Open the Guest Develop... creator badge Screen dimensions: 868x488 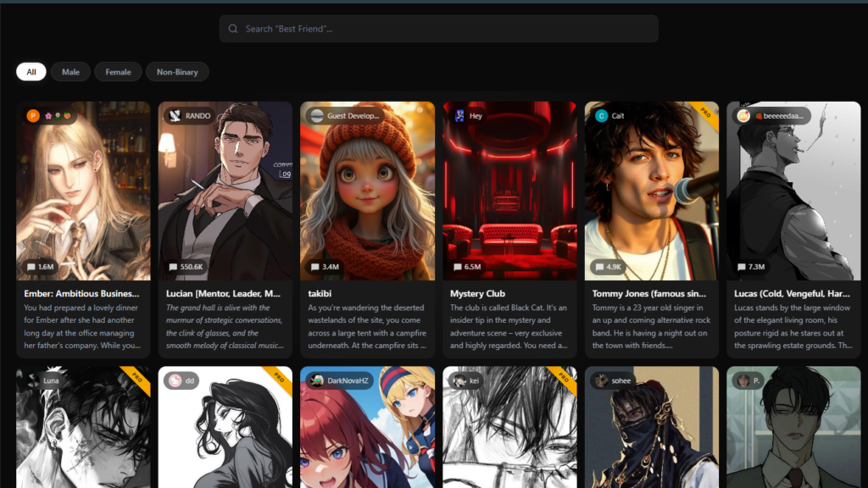pos(346,115)
